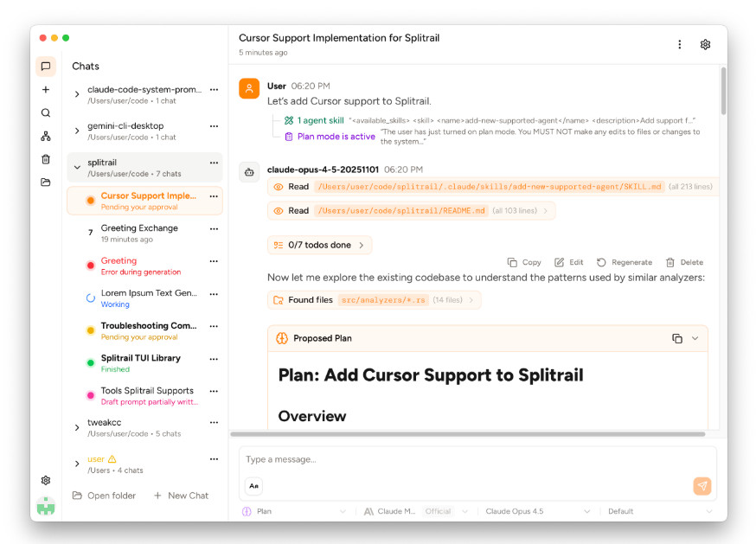Image resolution: width=756 pixels, height=544 pixels.
Task: Click the network hierarchy icon in sidebar
Action: click(x=46, y=136)
